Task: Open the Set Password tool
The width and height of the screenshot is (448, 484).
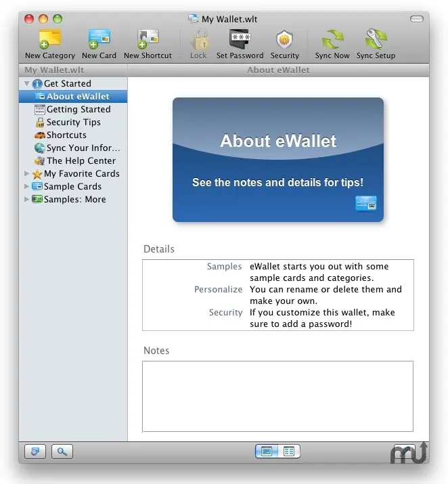Action: pyautogui.click(x=240, y=44)
